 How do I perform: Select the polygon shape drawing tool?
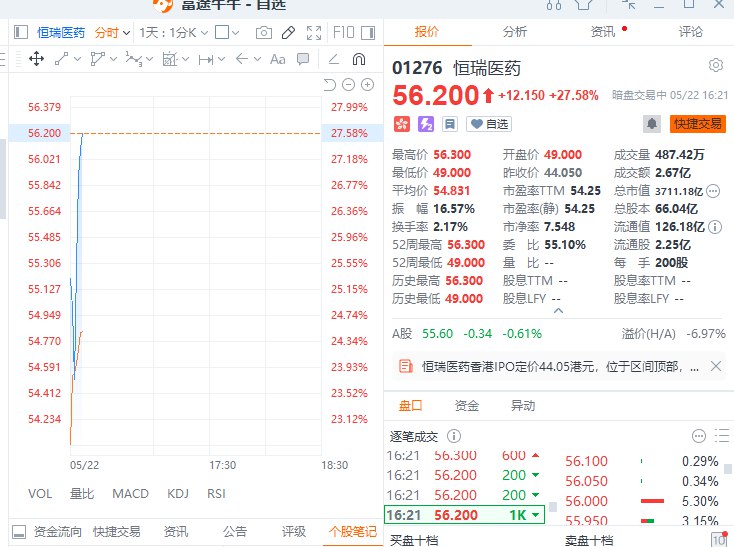[97, 59]
